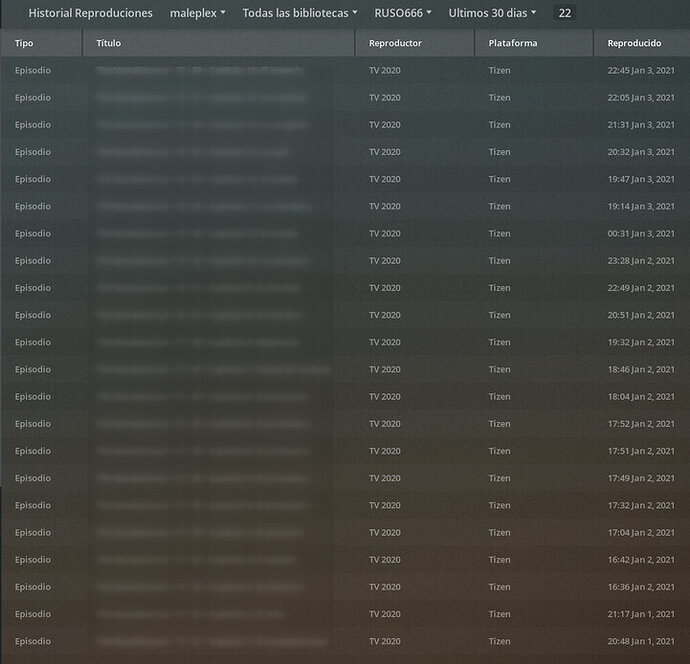The width and height of the screenshot is (690, 664).
Task: Select the timestamp 20:32 Jan 3, 2021
Action: [x=641, y=152]
